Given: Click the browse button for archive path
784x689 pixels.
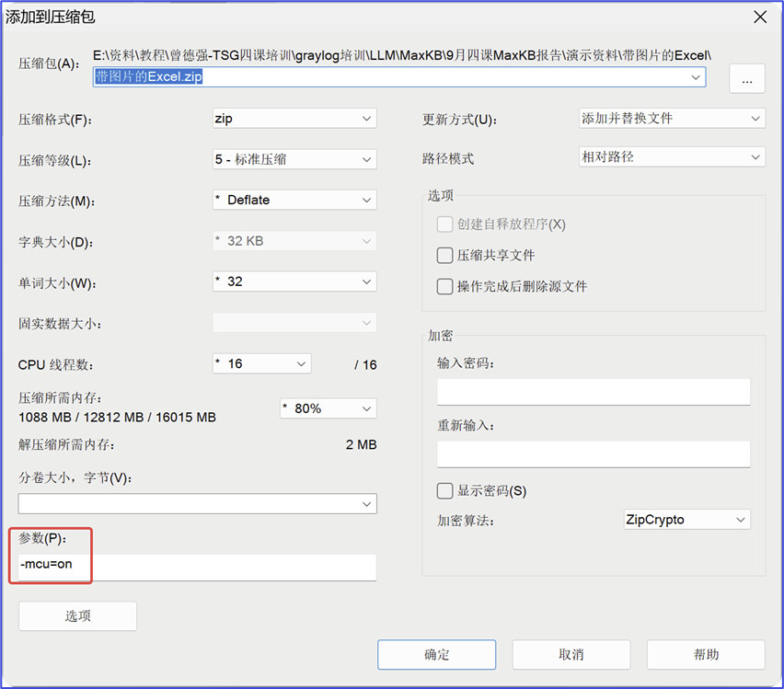Looking at the screenshot, I should (x=746, y=79).
